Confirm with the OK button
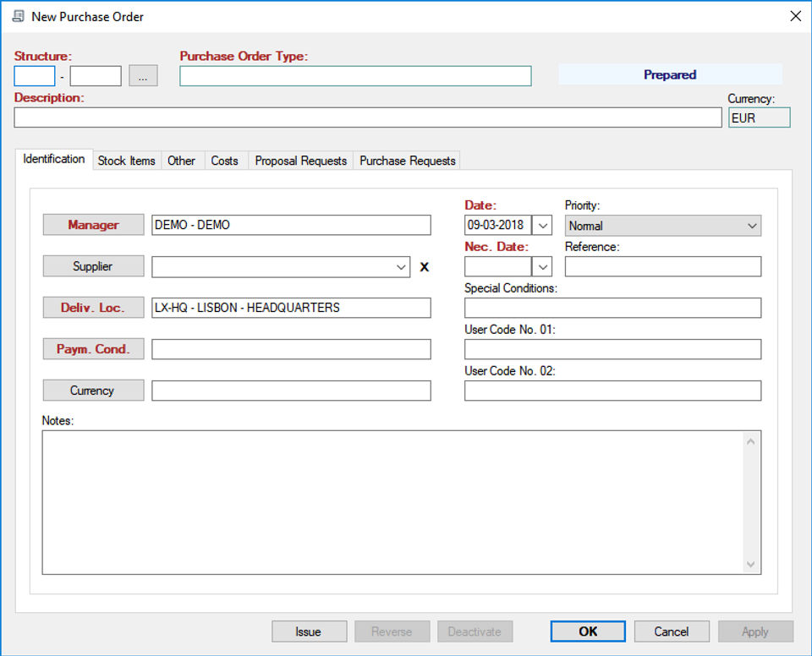The image size is (812, 656). (588, 631)
